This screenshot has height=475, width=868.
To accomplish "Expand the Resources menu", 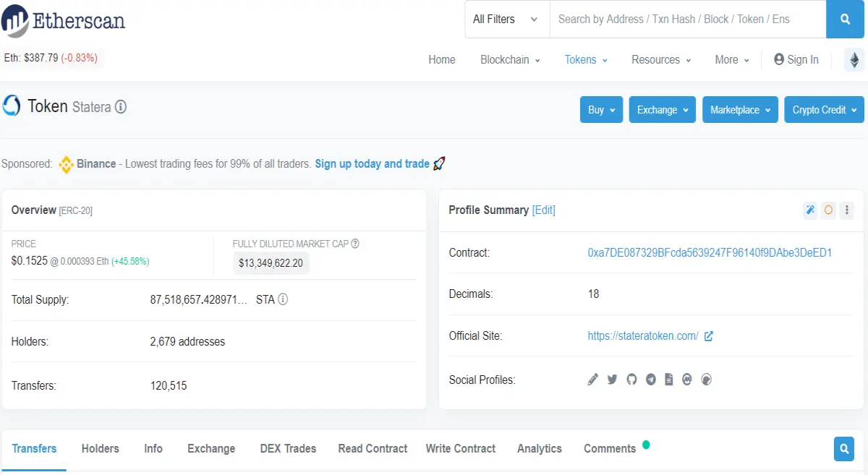I will tap(661, 60).
